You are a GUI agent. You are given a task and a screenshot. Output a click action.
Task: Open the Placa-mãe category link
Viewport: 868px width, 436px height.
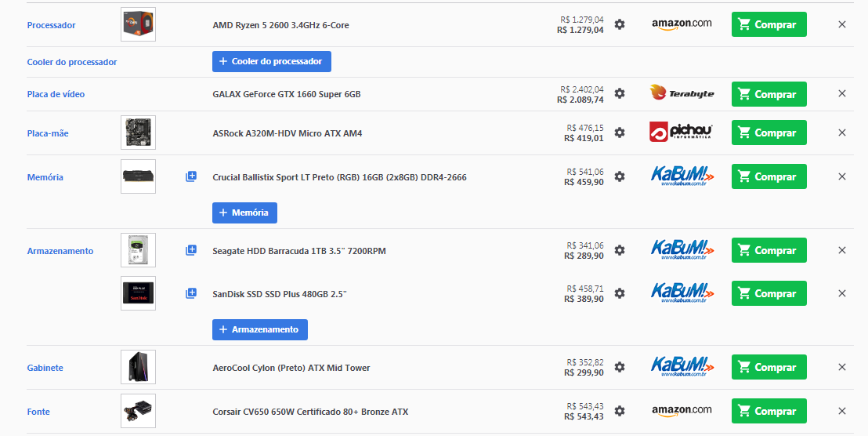[x=48, y=133]
